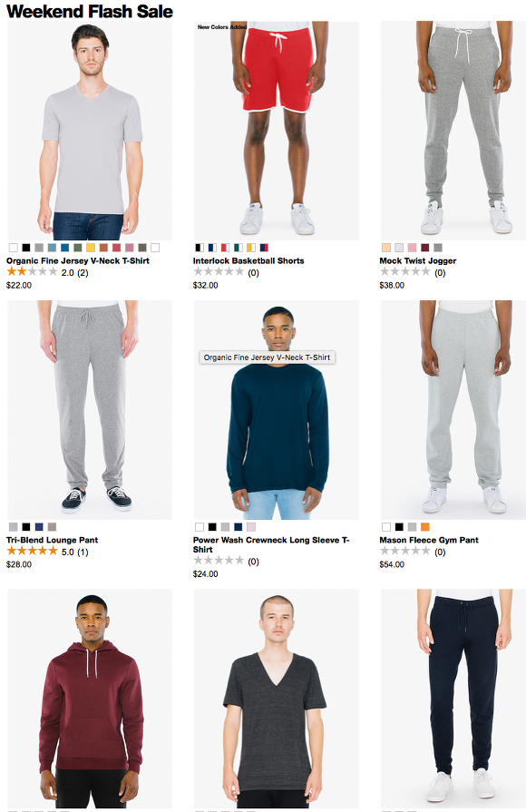Go to the Mock Twist Jogger product page
The width and height of the screenshot is (526, 812).
418,260
